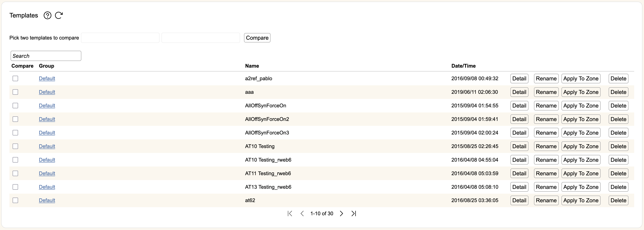This screenshot has width=644, height=230.
Task: Delete the AT11 Testing_rweb6 template
Action: pos(618,173)
